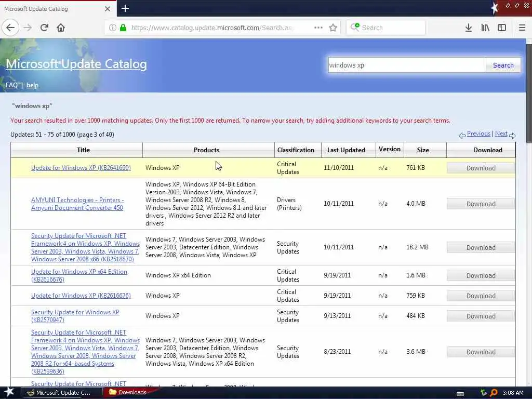Screen dimensions: 532x399
Task: Bookmark this page with the star icon
Action: click(333, 28)
